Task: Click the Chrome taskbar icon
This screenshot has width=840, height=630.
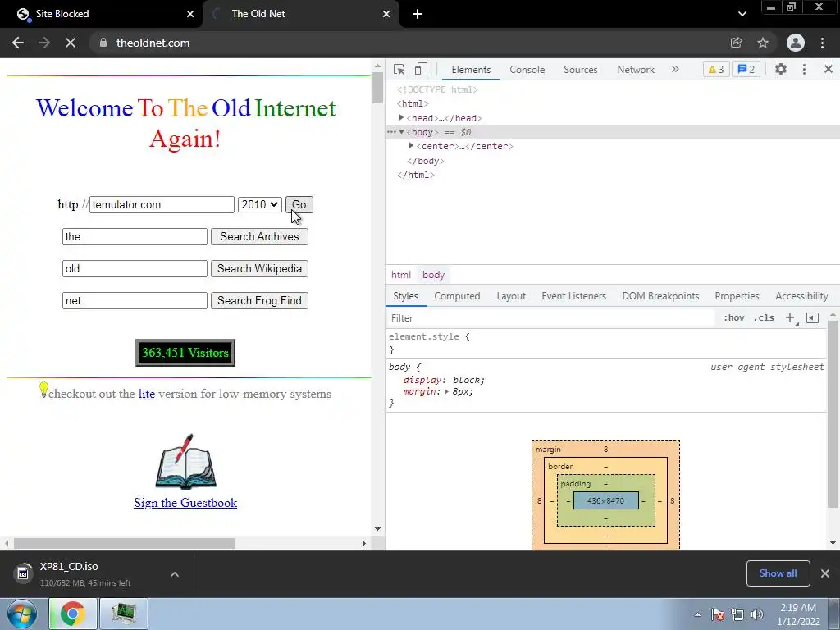Action: (73, 614)
